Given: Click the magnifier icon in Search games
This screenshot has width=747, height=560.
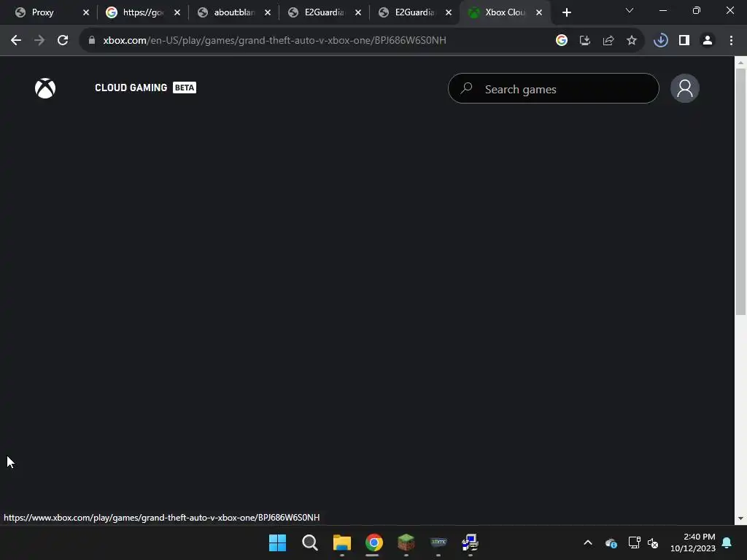Looking at the screenshot, I should tap(466, 88).
